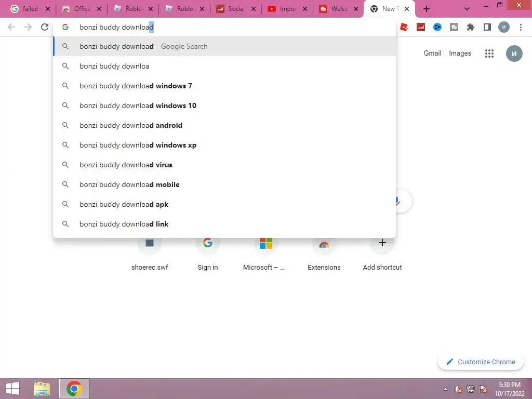This screenshot has width=532, height=399.
Task: Click the blue circular extension icon
Action: coord(437,27)
